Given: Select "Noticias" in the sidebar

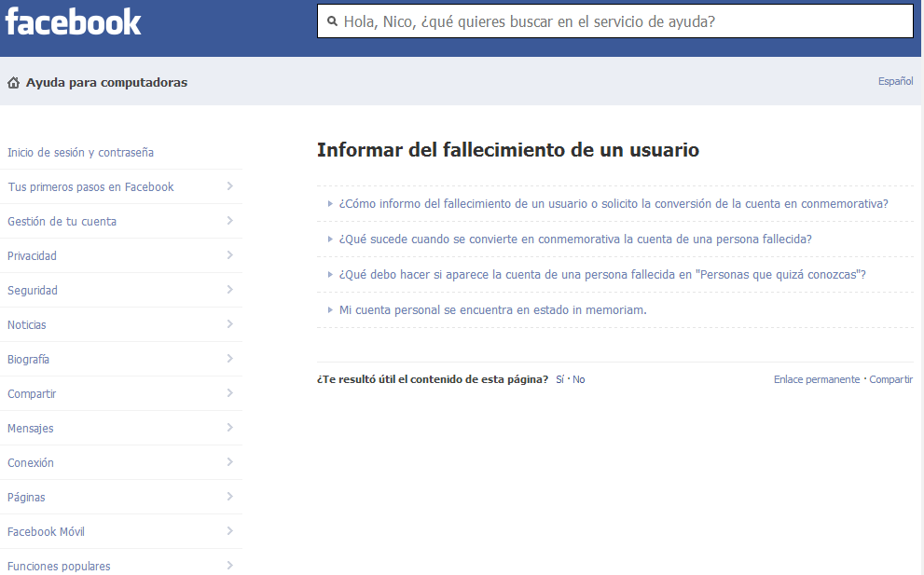Looking at the screenshot, I should tap(30, 324).
